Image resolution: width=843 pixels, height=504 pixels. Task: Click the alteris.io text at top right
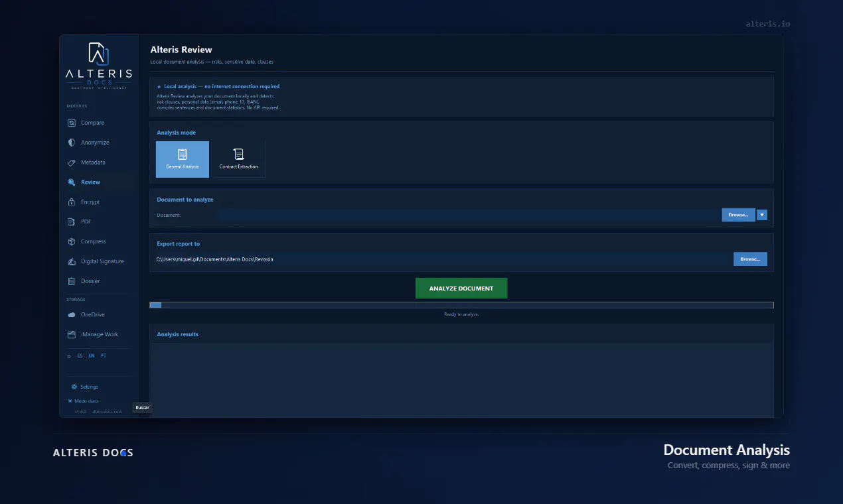(768, 24)
